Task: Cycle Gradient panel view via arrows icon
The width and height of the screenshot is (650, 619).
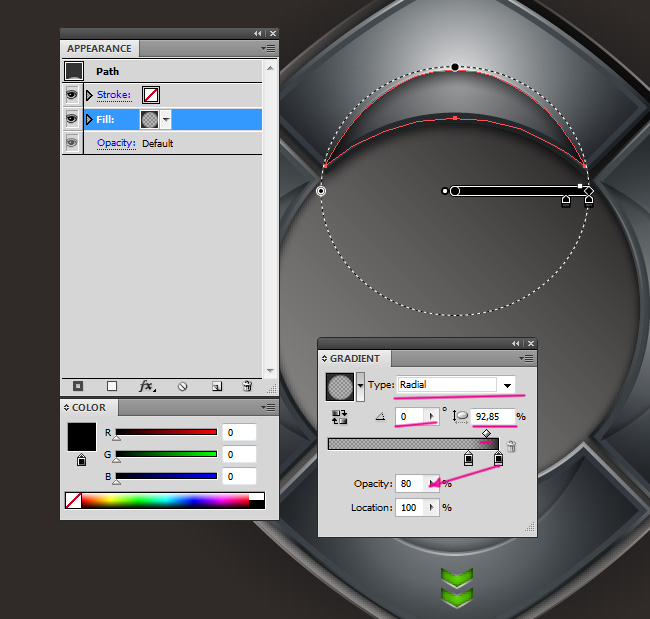Action: (x=325, y=358)
